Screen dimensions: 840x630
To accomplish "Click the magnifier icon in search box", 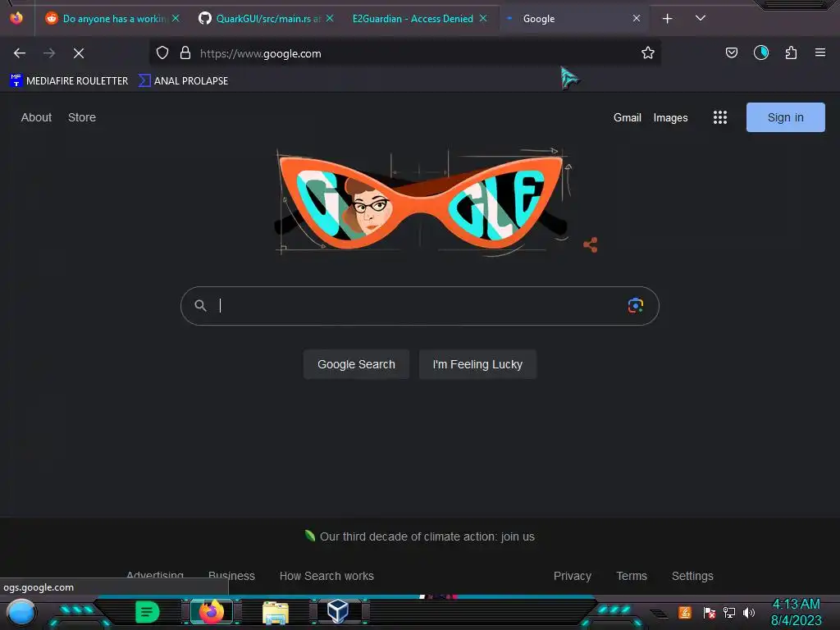I will (x=200, y=305).
